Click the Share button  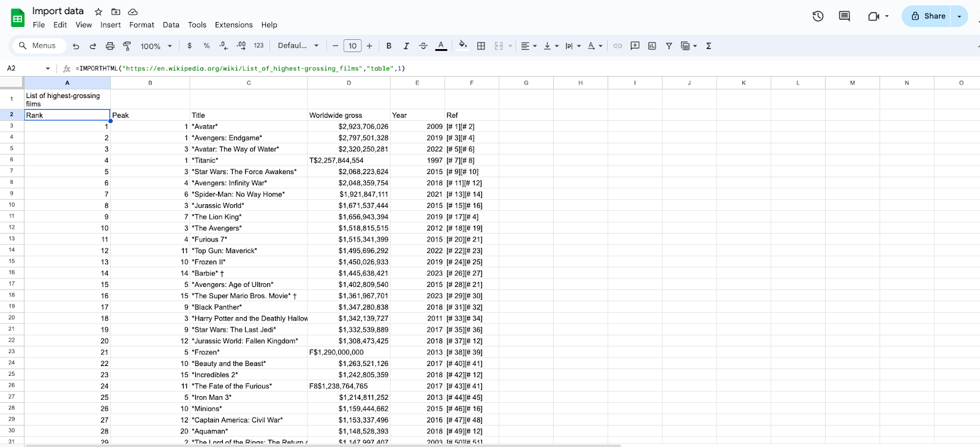928,16
